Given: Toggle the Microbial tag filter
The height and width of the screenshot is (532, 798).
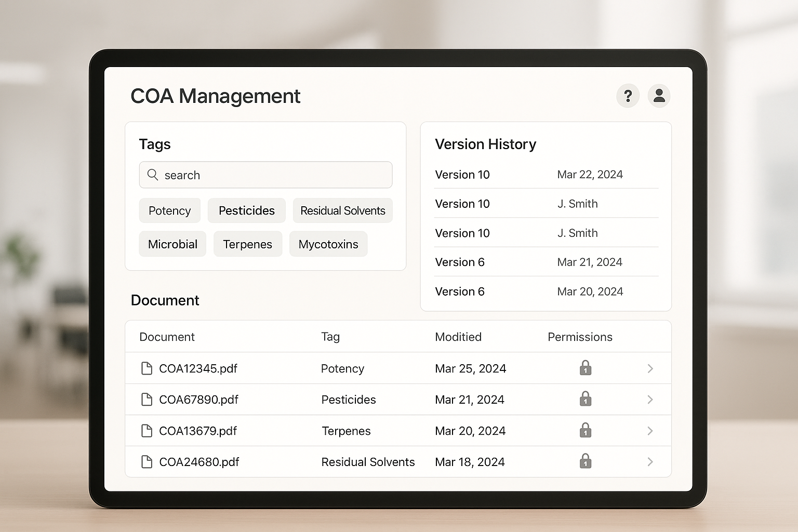Looking at the screenshot, I should 172,244.
